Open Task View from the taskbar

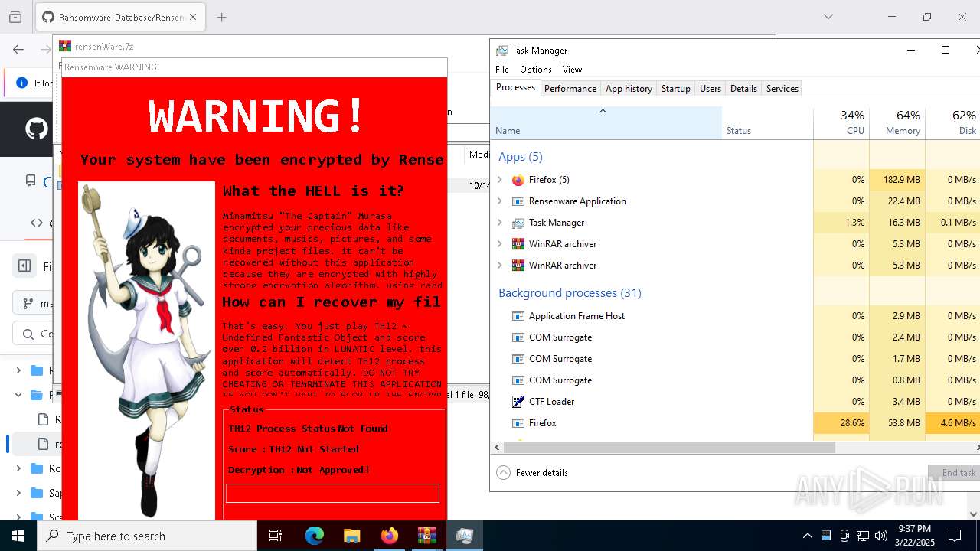(276, 536)
